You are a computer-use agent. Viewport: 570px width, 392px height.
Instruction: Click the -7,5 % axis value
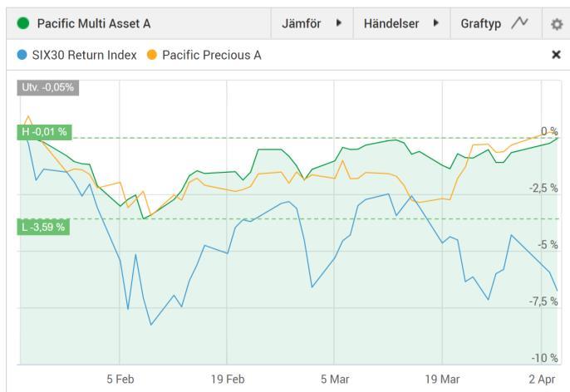pos(543,301)
